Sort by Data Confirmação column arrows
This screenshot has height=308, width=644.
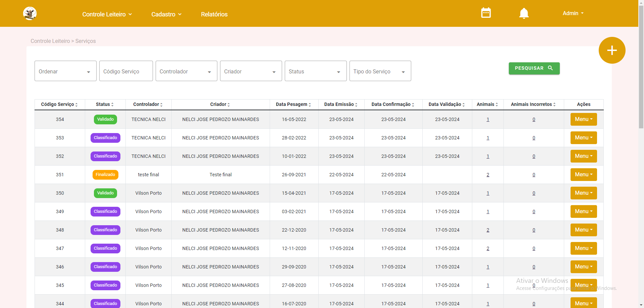click(413, 105)
